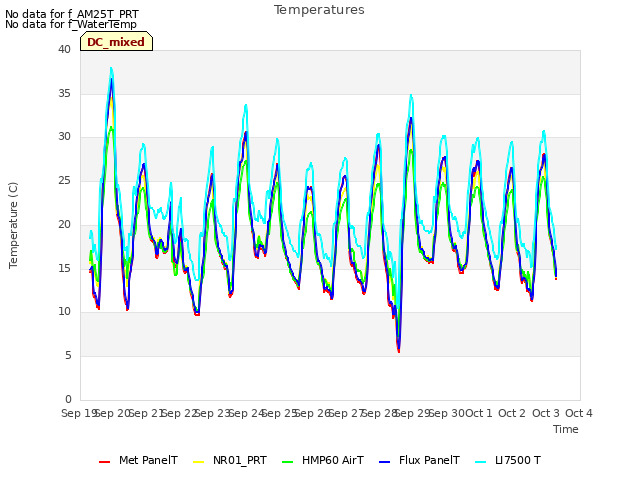Screen dimensions: 640x480
Task: Toggle the NR01_PRT legend entry
Action: pos(230,460)
